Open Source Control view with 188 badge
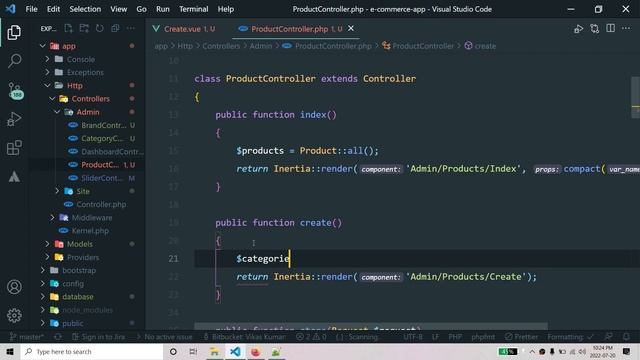This screenshot has height=360, width=640. point(15,90)
